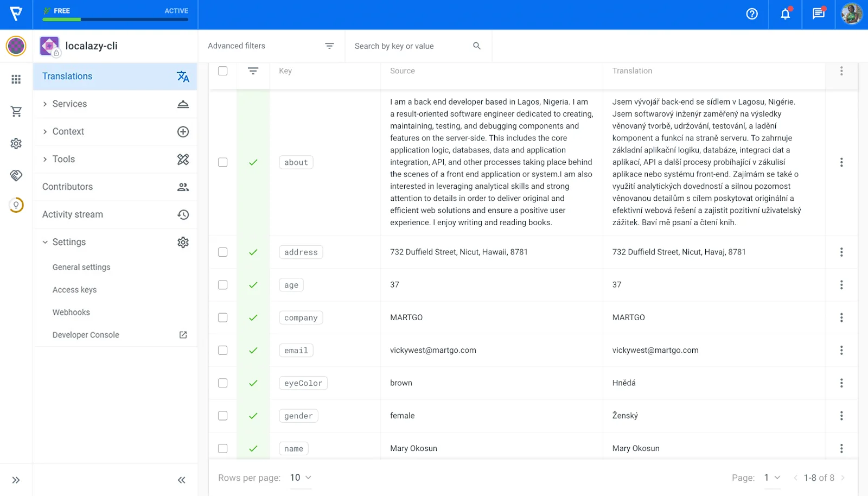Image resolution: width=868 pixels, height=496 pixels.
Task: Click the search magnifier icon
Action: pos(477,46)
